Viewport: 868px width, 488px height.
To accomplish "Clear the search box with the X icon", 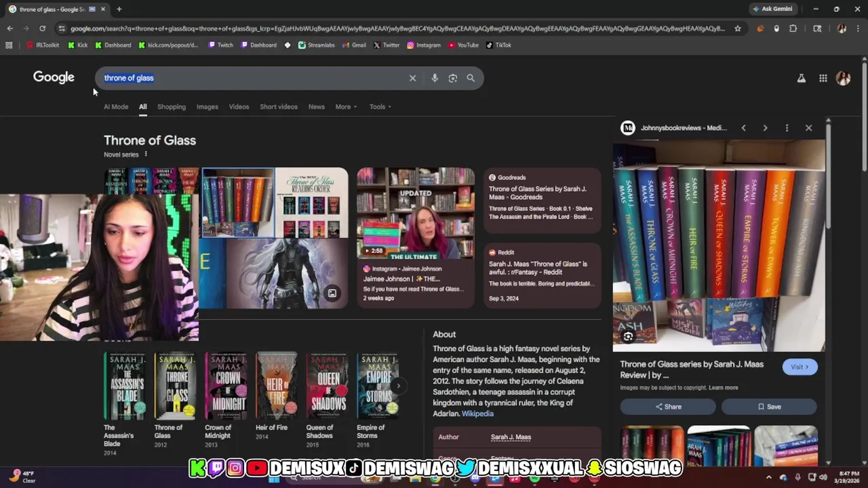I will point(412,78).
